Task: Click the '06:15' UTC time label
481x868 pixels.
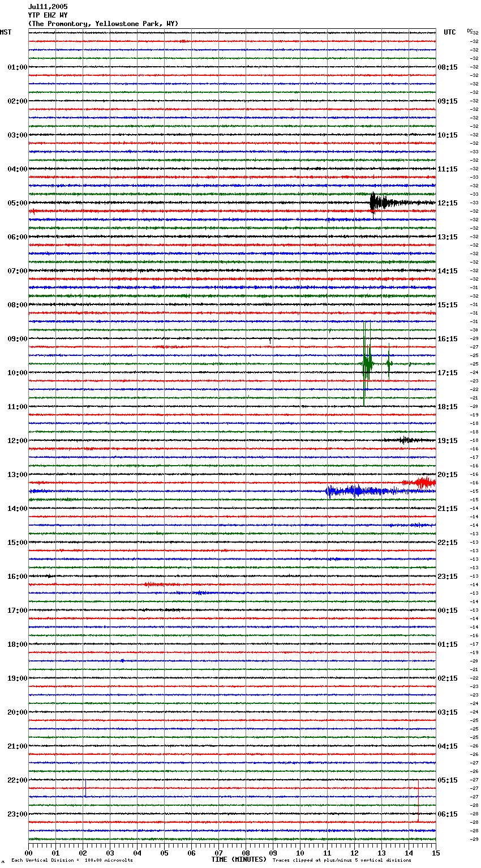Action: click(x=448, y=814)
